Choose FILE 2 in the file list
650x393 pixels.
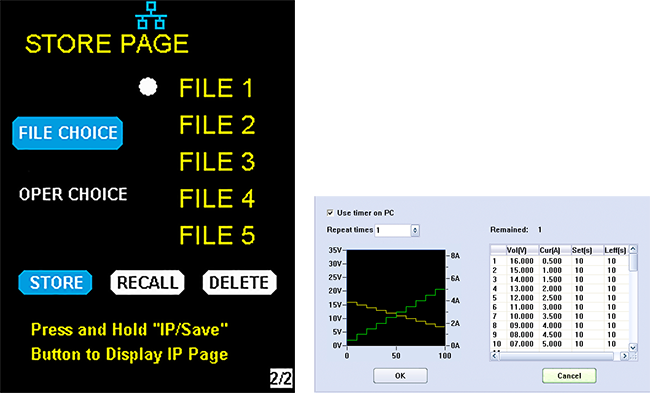[x=217, y=125]
